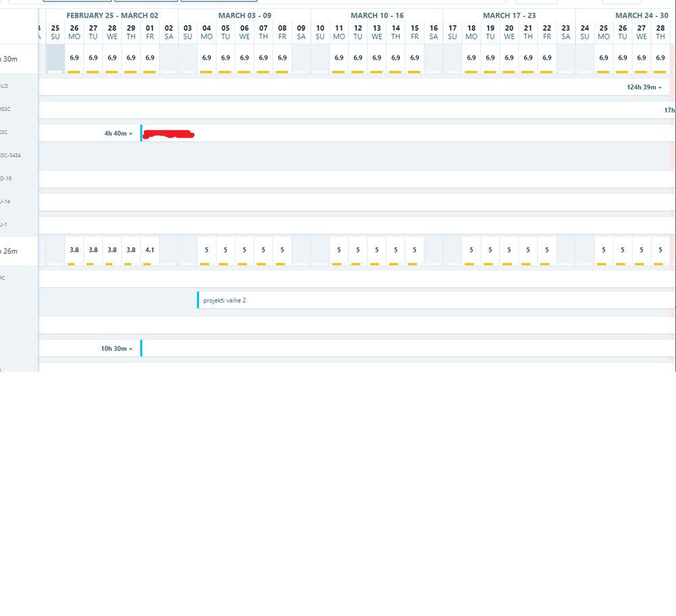Click the 04 MO day column header

point(206,32)
